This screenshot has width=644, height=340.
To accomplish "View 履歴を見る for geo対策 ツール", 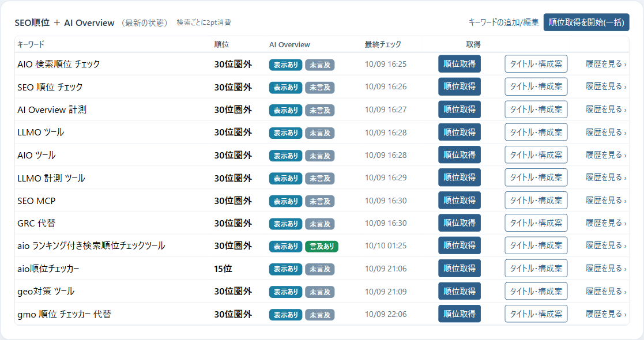I will click(606, 291).
